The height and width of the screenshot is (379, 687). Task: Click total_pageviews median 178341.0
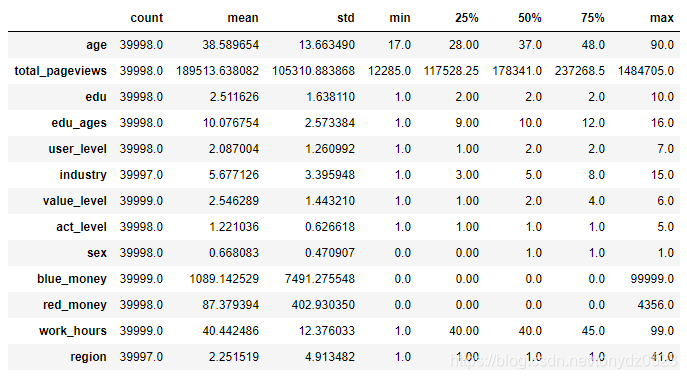[x=517, y=71]
